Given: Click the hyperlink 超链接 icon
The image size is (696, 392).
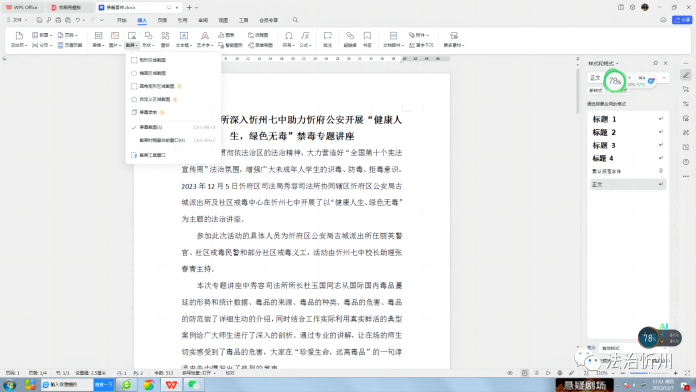Looking at the screenshot, I should pyautogui.click(x=350, y=36).
